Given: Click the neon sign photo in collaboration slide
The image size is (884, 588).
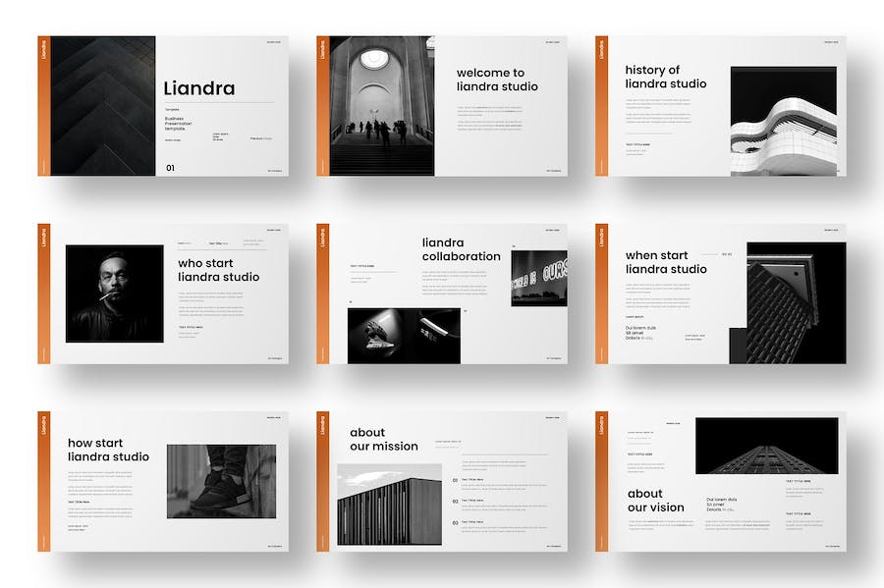Looking at the screenshot, I should (539, 278).
